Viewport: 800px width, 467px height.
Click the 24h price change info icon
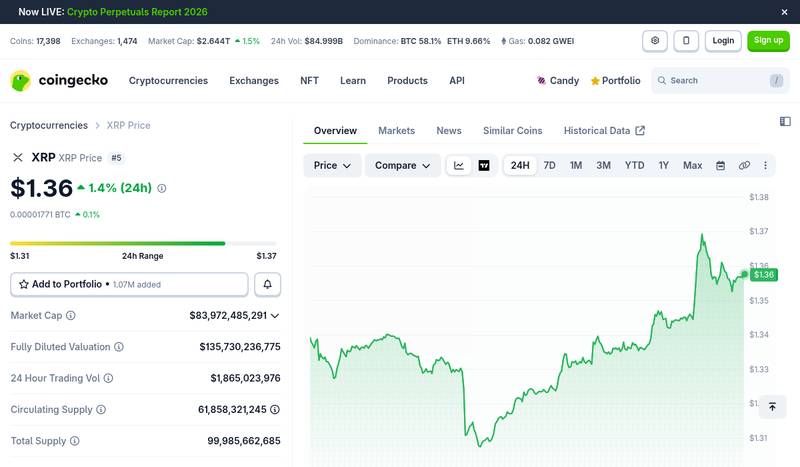162,188
